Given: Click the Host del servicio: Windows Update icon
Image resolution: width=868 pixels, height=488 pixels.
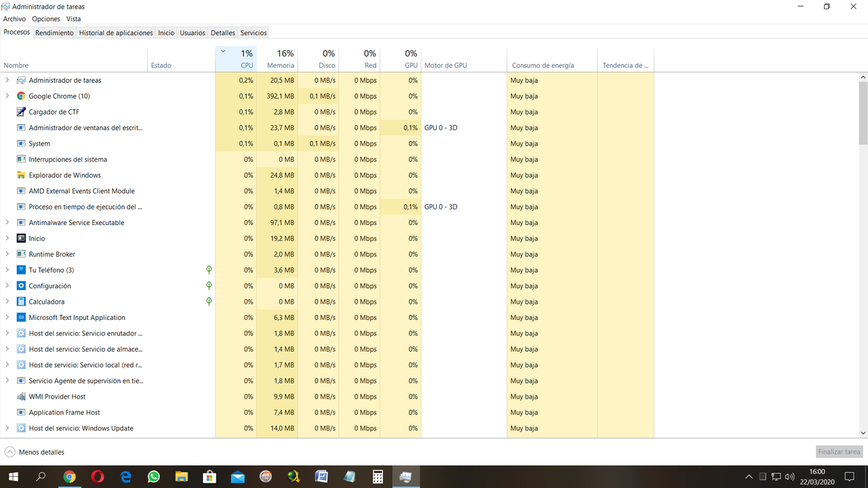Looking at the screenshot, I should click(21, 428).
